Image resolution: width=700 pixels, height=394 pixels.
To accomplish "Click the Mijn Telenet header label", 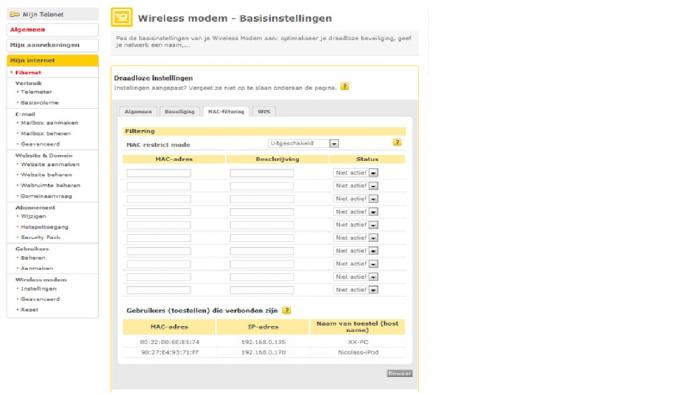I will click(x=43, y=14).
